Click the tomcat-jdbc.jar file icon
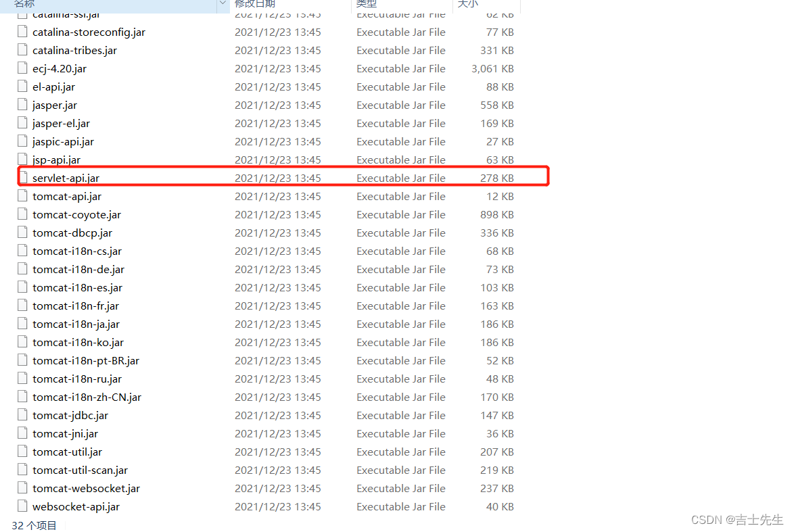 (x=22, y=415)
